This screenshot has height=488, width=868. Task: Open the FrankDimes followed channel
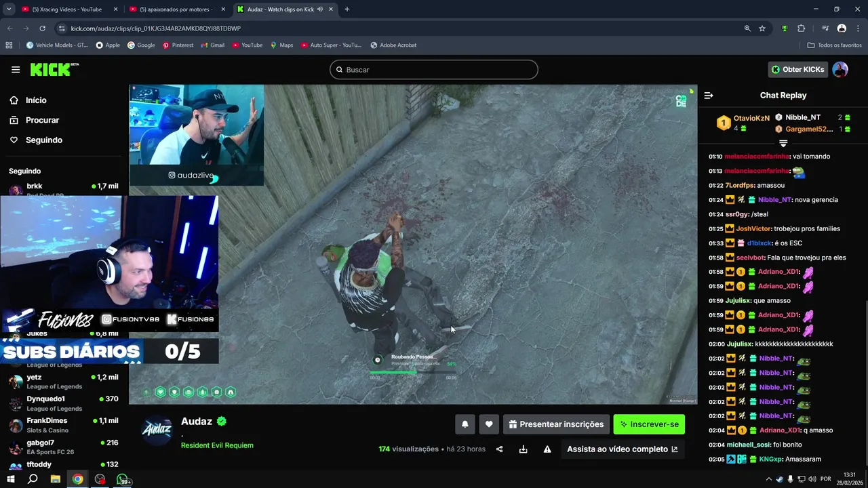(x=64, y=425)
